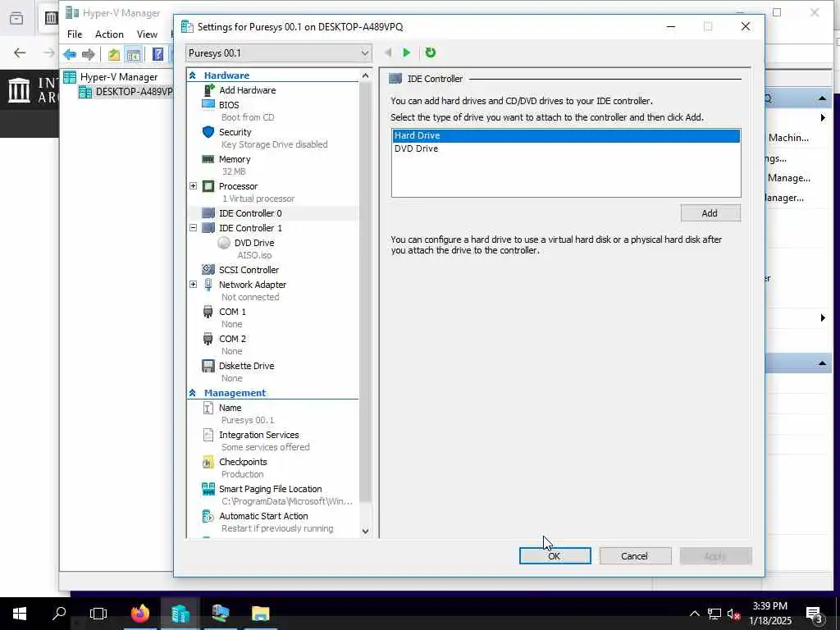Click the Integration Services icon

(208, 435)
